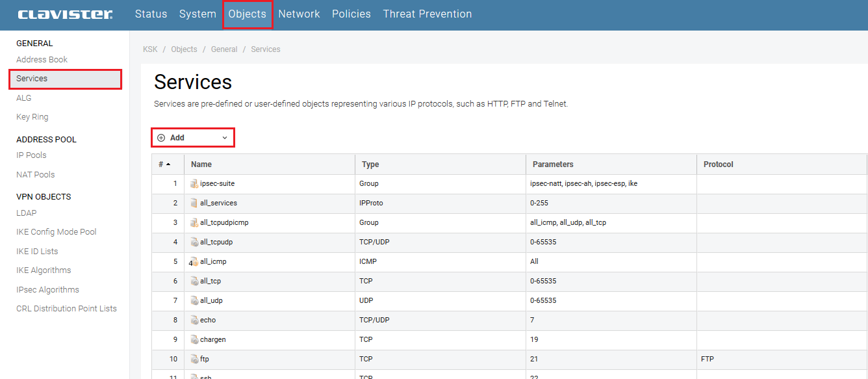Click the all_tcpudp service icon

point(194,242)
